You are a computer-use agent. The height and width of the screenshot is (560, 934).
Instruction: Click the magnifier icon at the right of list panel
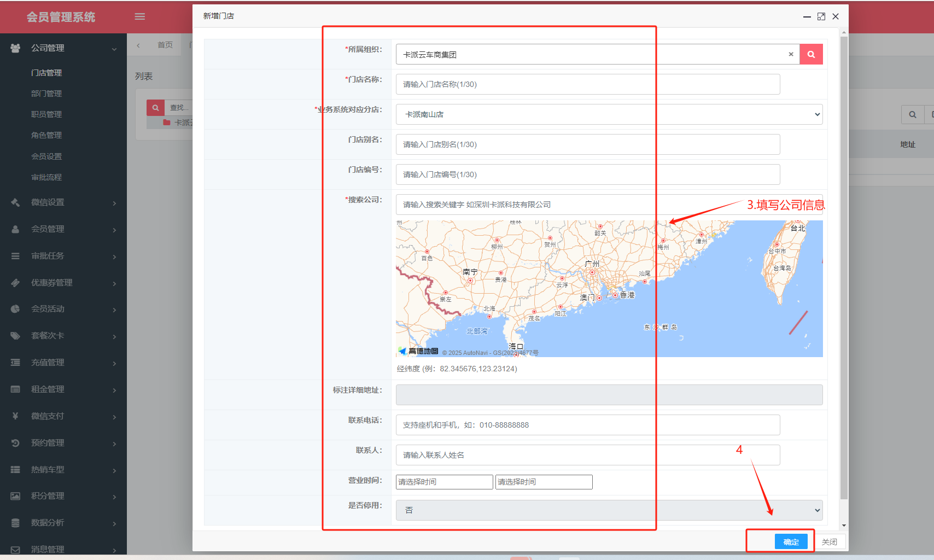pos(912,114)
